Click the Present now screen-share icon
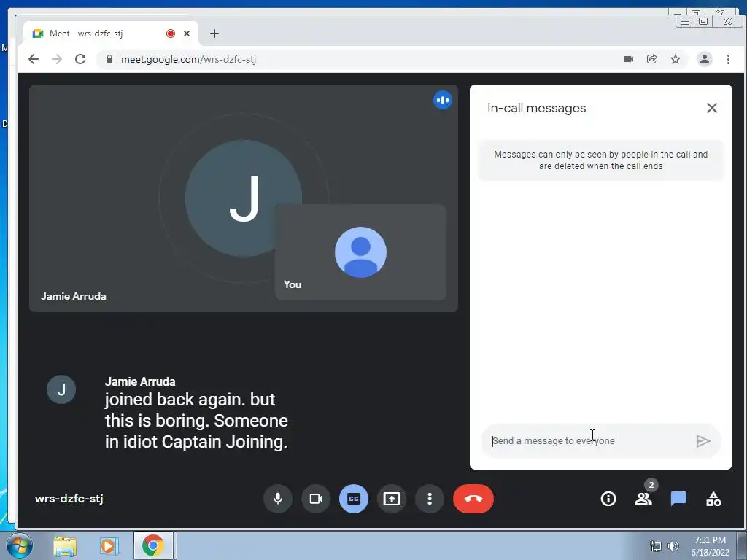The height and width of the screenshot is (560, 747). tap(392, 499)
